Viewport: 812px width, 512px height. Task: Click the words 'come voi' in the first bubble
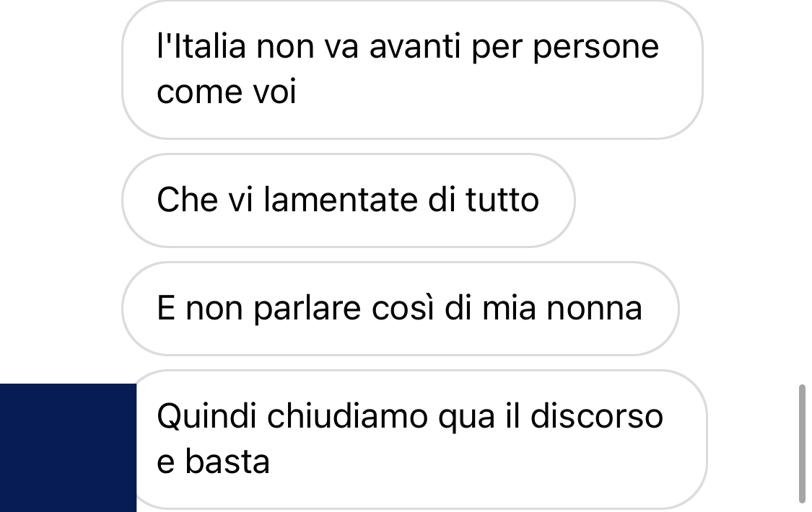pyautogui.click(x=227, y=92)
